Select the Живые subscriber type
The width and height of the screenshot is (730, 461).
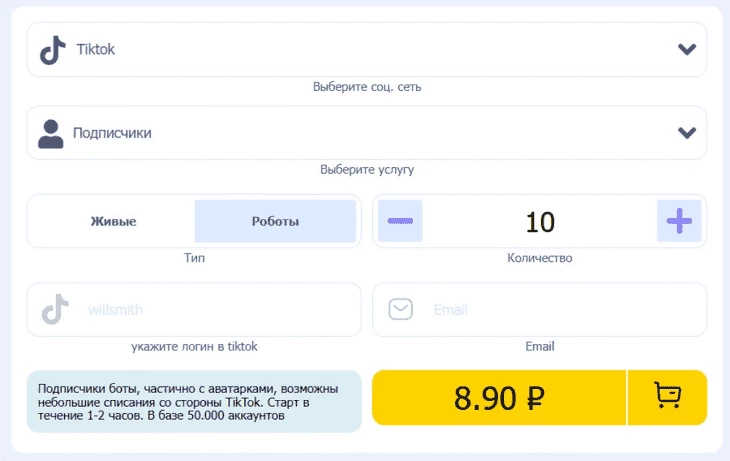point(114,221)
